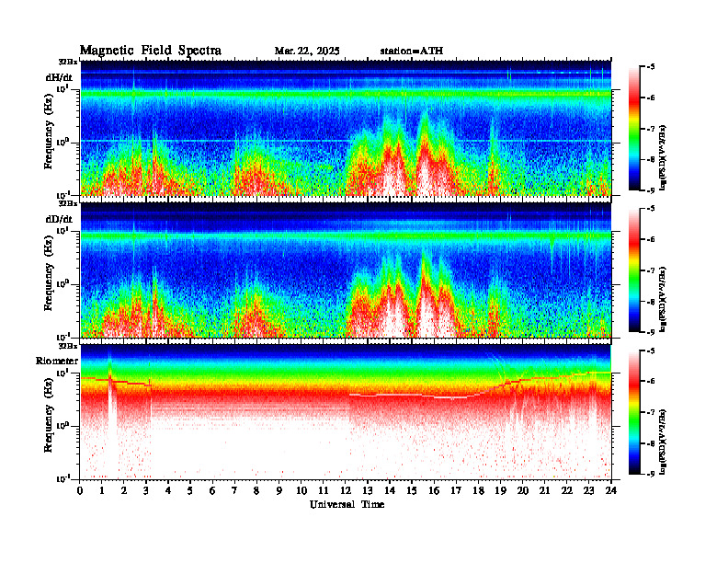Screen dimensions: 728x563
Task: Click the "-6" tick on dD/dt color scale
Action: [651, 239]
